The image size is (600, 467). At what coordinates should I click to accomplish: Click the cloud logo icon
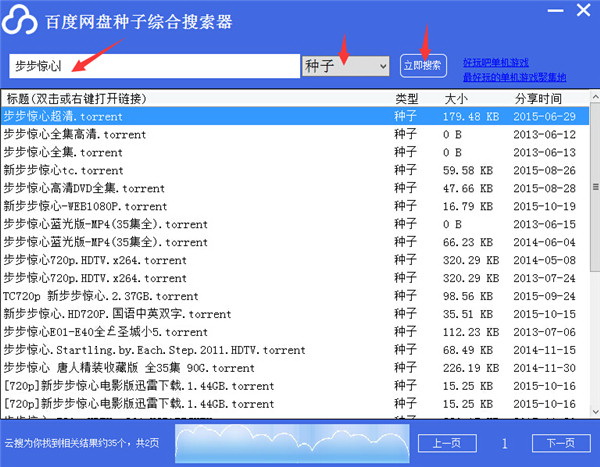[20, 20]
